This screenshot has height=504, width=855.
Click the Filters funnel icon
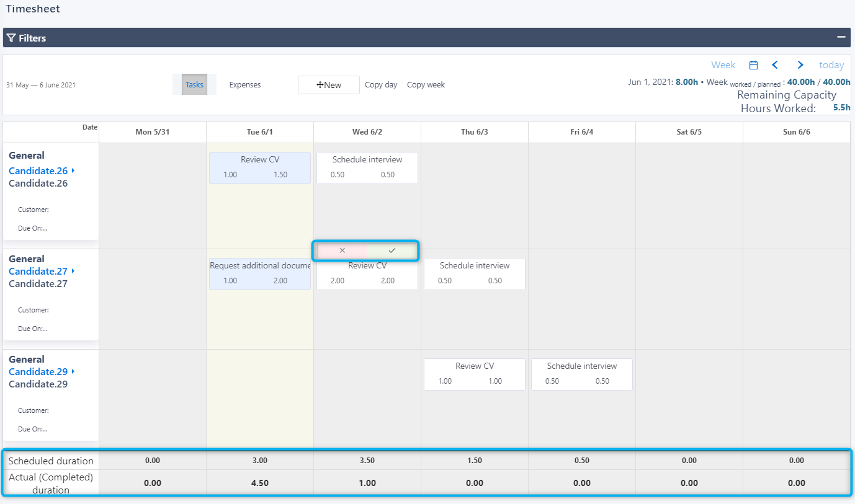(11, 38)
